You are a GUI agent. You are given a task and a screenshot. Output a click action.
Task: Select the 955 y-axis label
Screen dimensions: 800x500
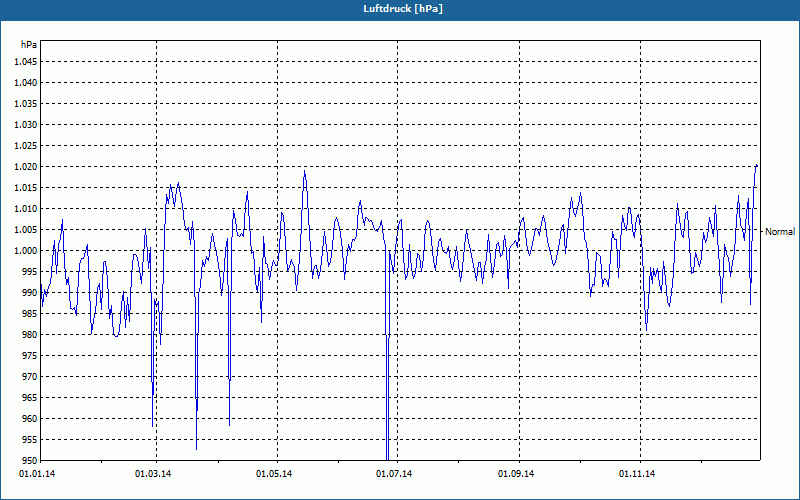(x=30, y=440)
